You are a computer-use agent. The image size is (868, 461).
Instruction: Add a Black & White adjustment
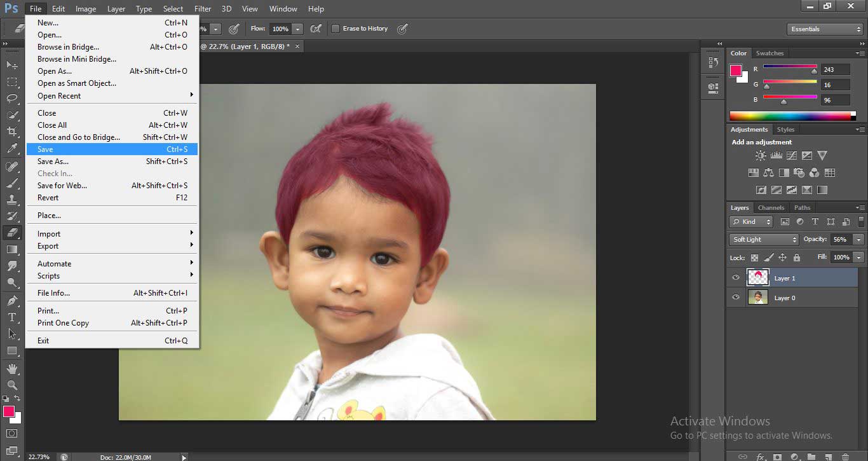pyautogui.click(x=783, y=172)
